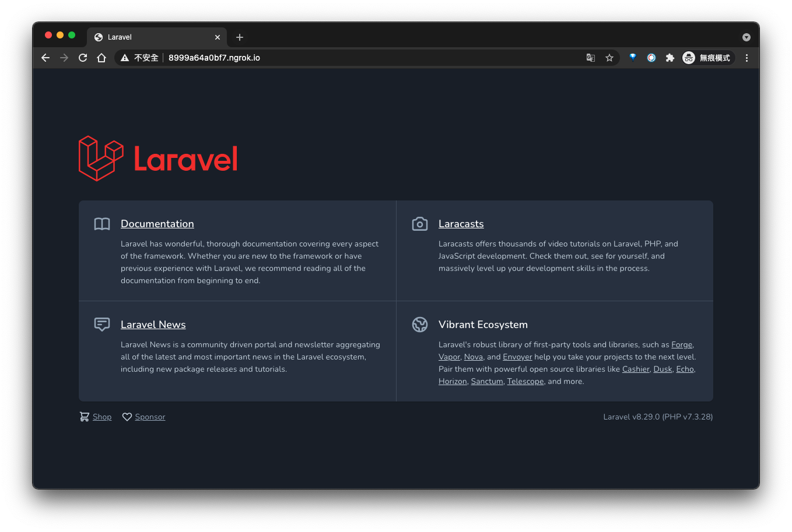Image resolution: width=792 pixels, height=532 pixels.
Task: Open the Telescope link
Action: coord(525,381)
